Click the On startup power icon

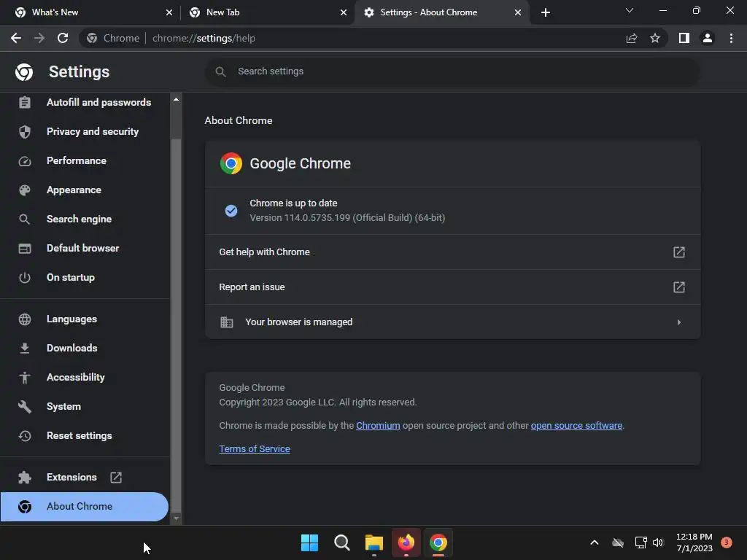pos(25,277)
